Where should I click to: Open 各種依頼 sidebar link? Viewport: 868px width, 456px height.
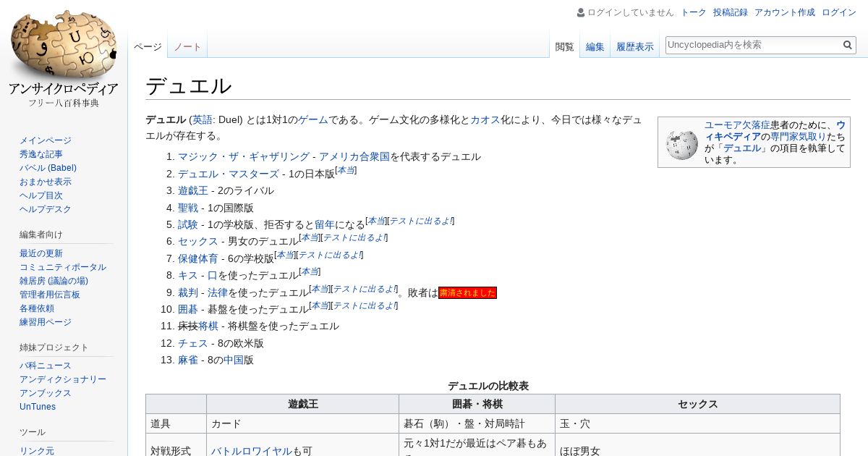(x=37, y=308)
